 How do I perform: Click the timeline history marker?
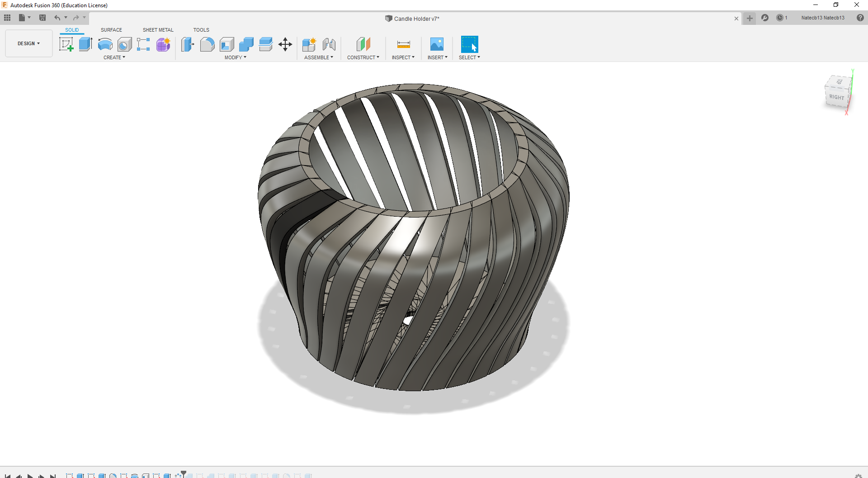coord(184,473)
